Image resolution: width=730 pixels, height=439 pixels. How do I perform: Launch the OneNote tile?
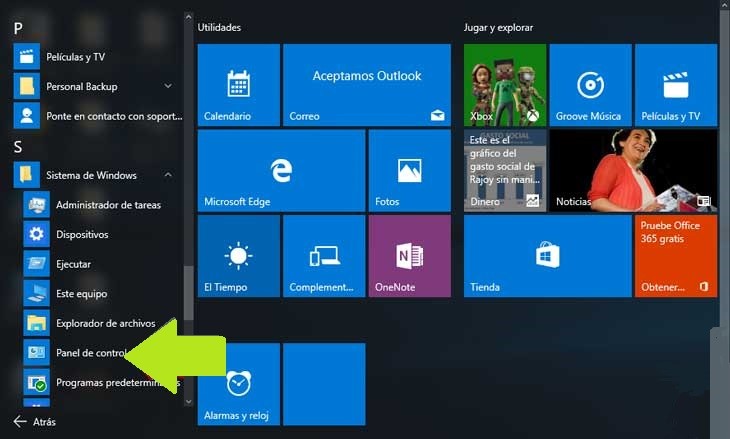coord(410,256)
